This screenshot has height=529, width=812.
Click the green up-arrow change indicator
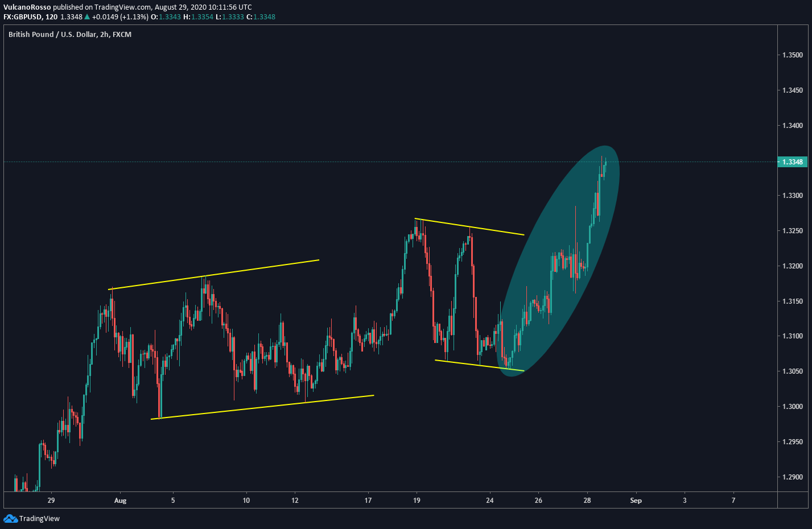tap(87, 17)
